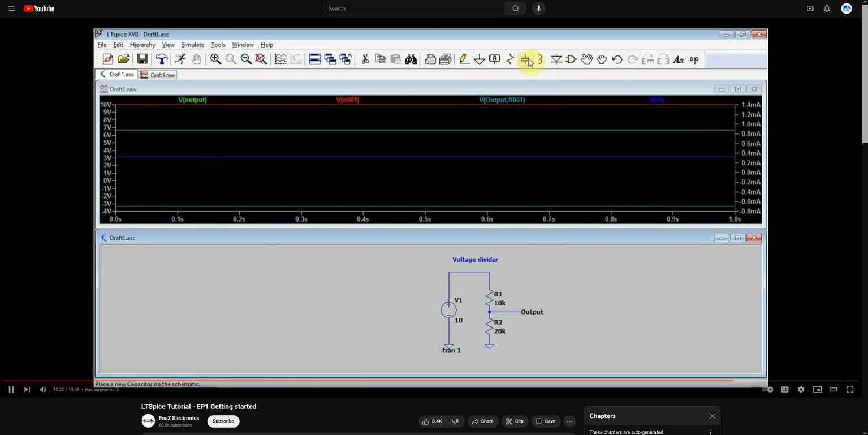The image size is (868, 435).
Task: Mute the video volume speaker icon
Action: point(43,390)
